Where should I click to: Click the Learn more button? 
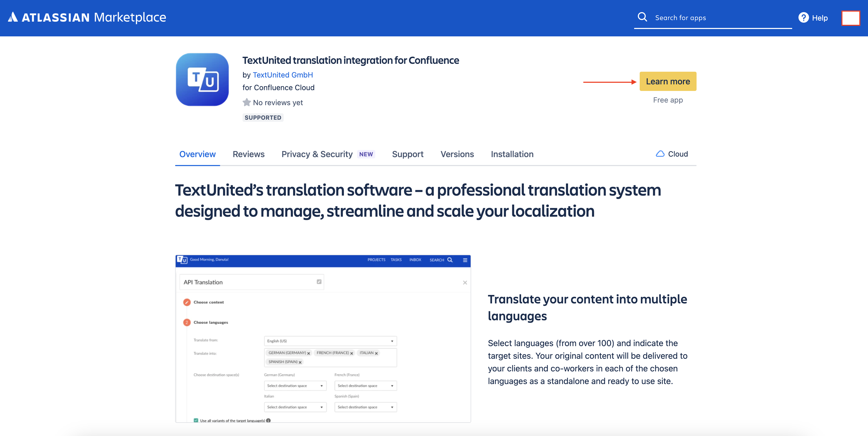(668, 81)
